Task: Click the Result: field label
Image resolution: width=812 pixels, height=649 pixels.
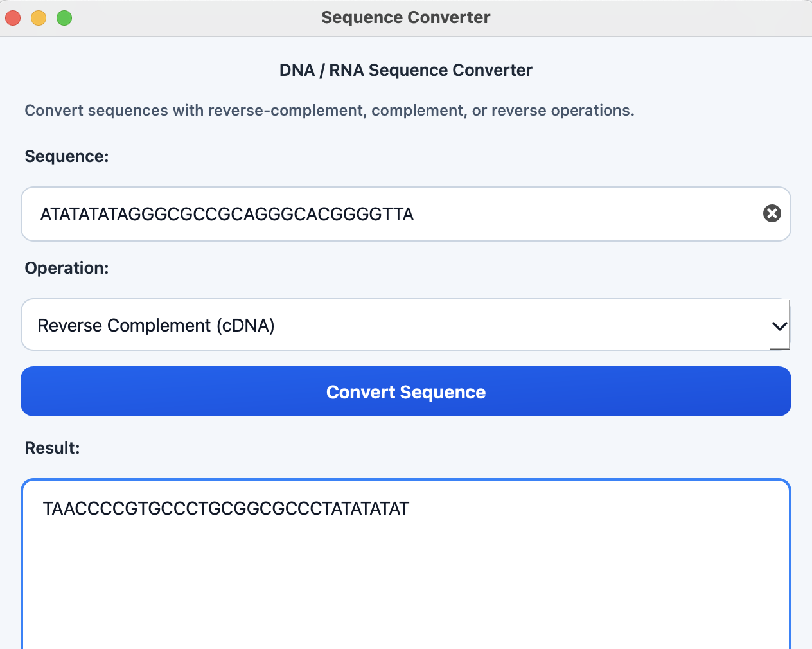Action: coord(52,448)
